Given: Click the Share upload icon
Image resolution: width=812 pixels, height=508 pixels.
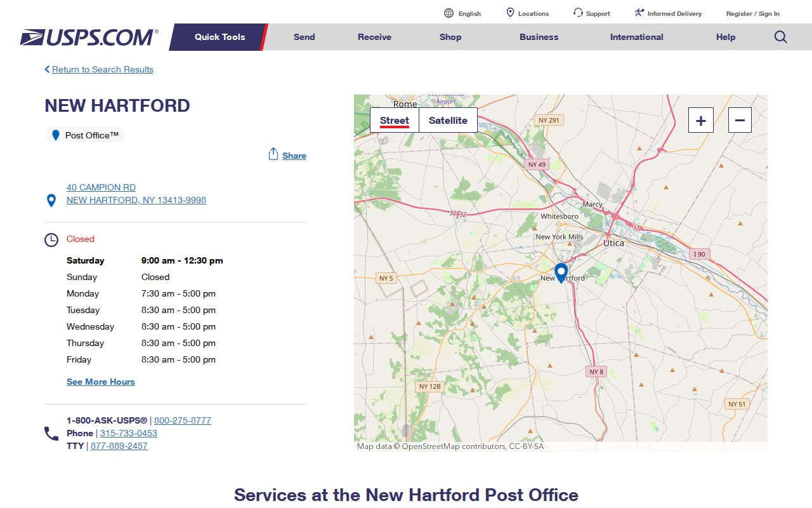Looking at the screenshot, I should [273, 154].
